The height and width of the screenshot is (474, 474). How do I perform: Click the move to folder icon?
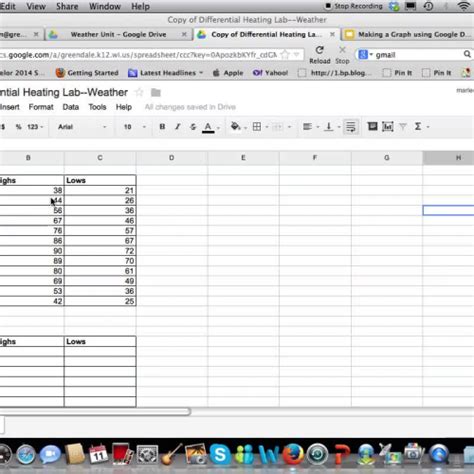[156, 92]
